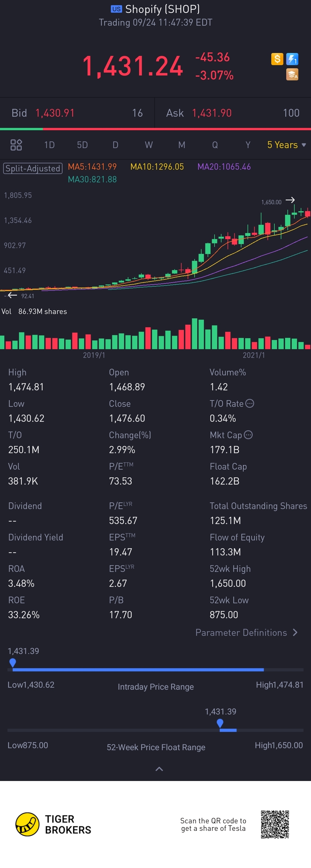Open the chart layout grid icon
This screenshot has height=868, width=311.
[x=16, y=145]
